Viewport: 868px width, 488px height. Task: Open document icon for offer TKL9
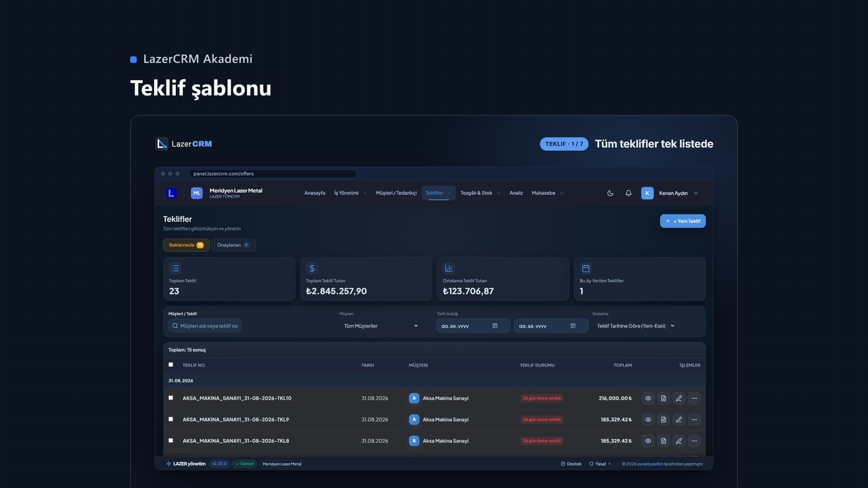(x=663, y=420)
